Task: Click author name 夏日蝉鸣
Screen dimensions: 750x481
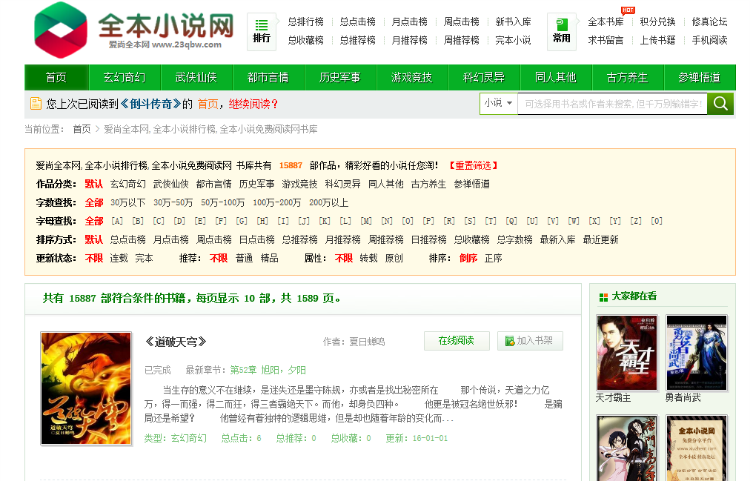Action: point(367,342)
